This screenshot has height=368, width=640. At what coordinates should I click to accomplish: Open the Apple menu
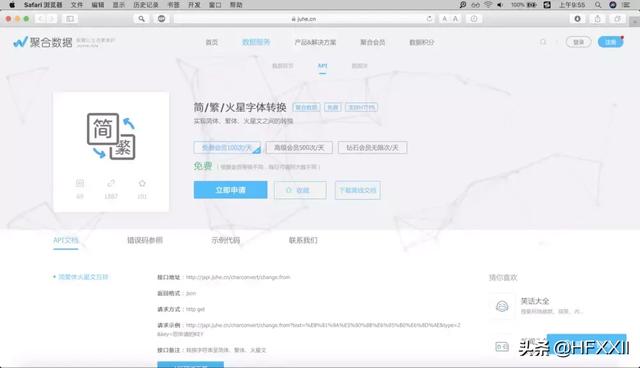[x=12, y=5]
